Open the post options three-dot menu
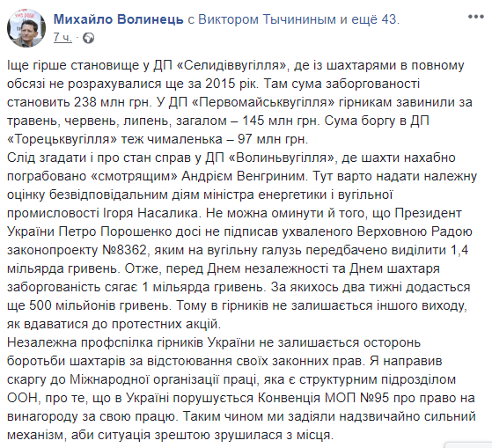This screenshot has width=492, height=448. [475, 17]
